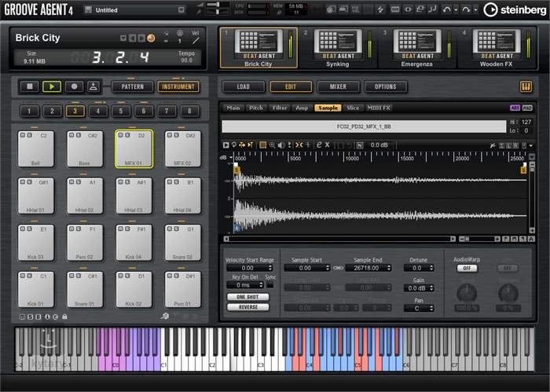Screen dimensions: 550x392
Task: Click the main volume slider in the header
Action: pos(217,5)
